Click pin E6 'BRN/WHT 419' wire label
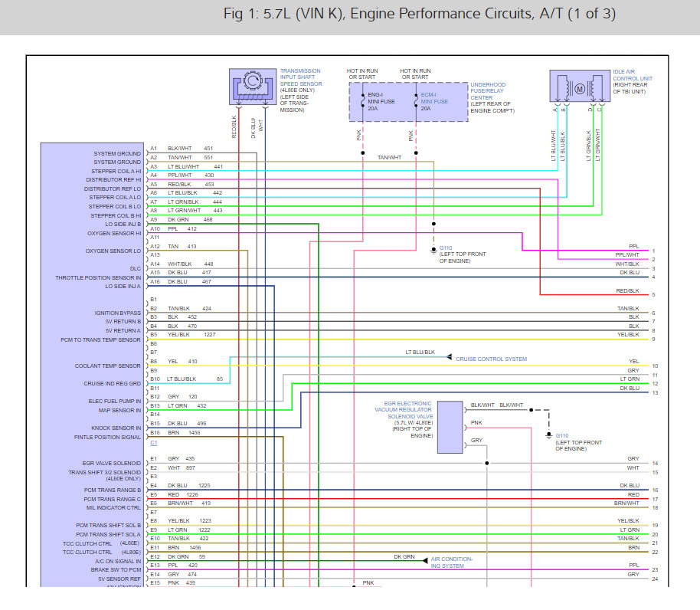 click(189, 503)
